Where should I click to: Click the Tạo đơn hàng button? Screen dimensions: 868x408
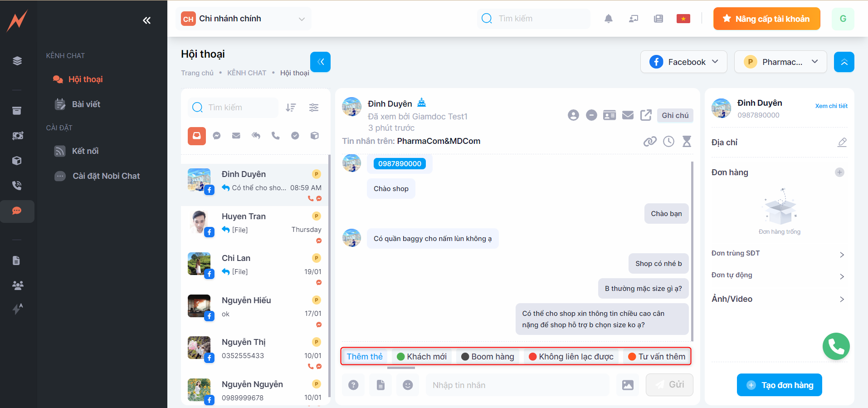[779, 385]
